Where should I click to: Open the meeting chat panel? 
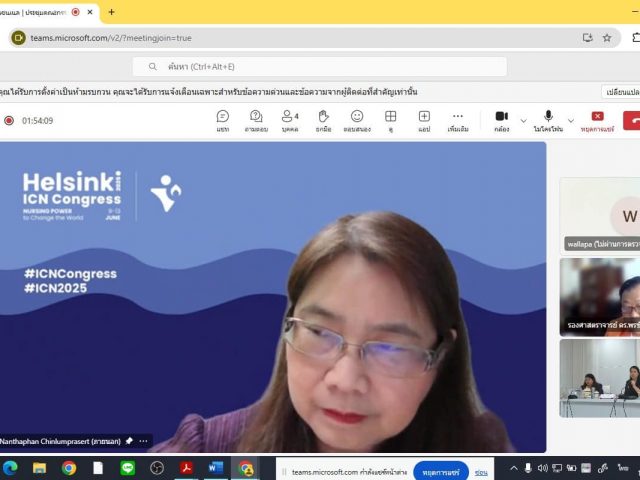222,121
